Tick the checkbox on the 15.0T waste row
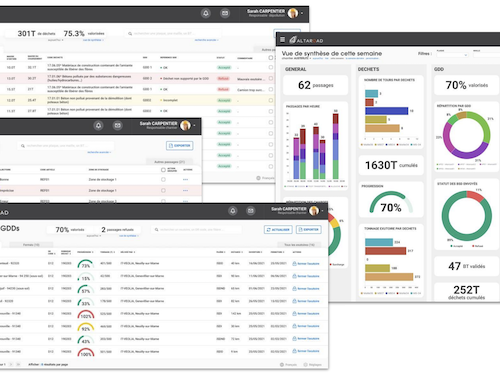Viewport: 500px width, 375px height. tap(271, 89)
